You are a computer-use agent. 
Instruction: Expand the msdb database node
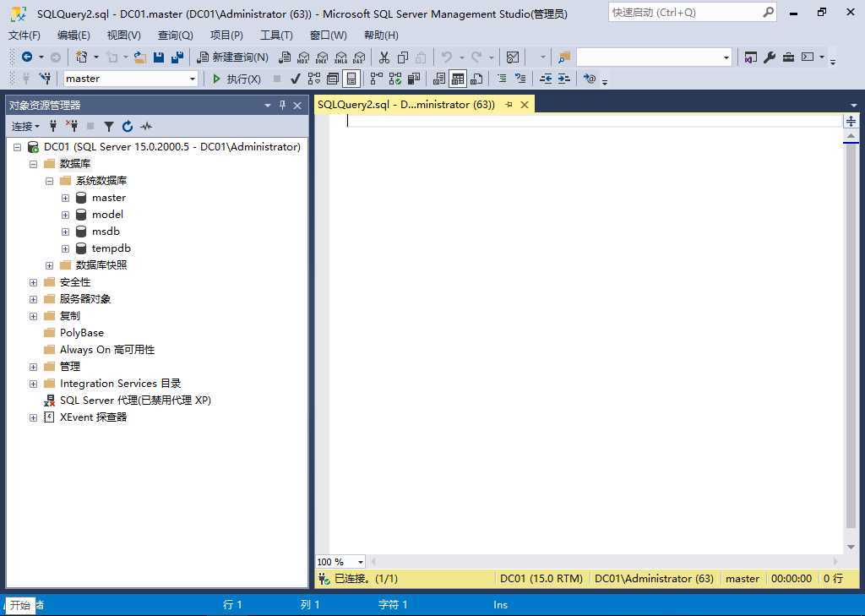pyautogui.click(x=65, y=232)
